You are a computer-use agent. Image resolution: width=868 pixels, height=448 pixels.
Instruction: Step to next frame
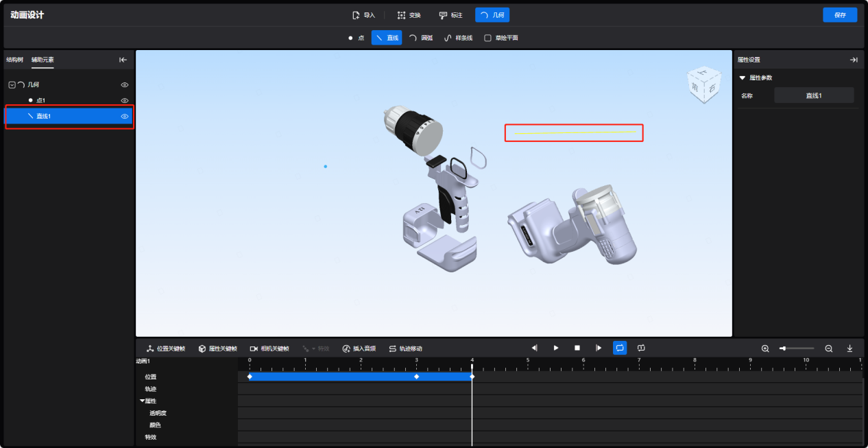click(x=599, y=348)
